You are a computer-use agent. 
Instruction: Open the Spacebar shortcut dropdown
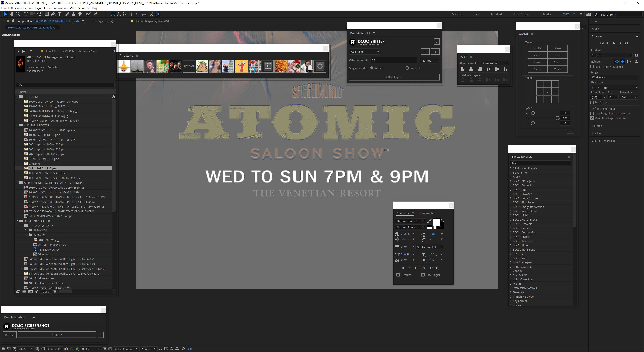tap(611, 55)
